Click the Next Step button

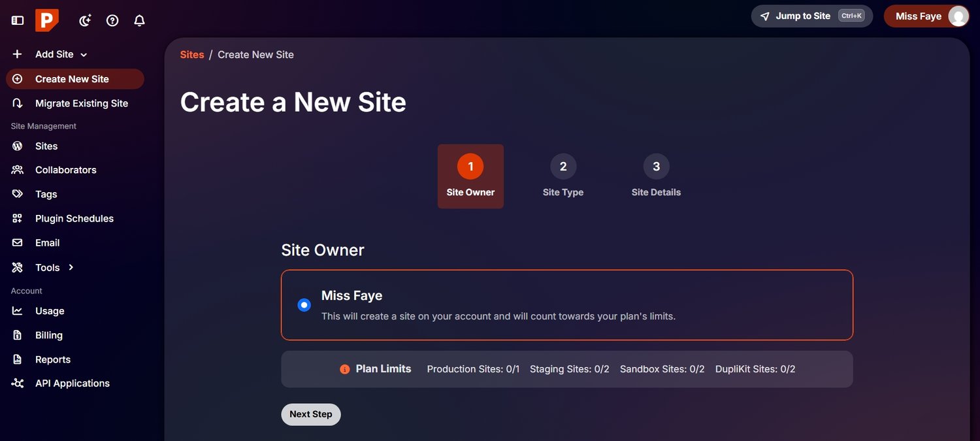click(311, 414)
